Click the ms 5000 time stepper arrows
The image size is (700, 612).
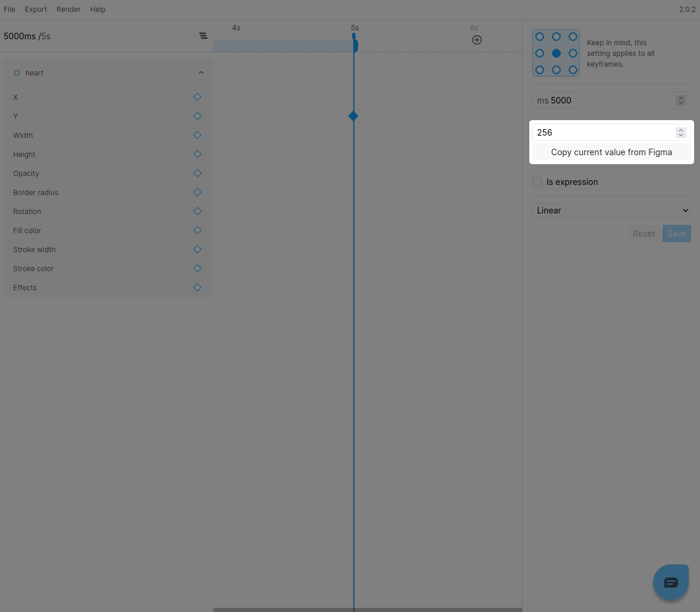click(681, 101)
